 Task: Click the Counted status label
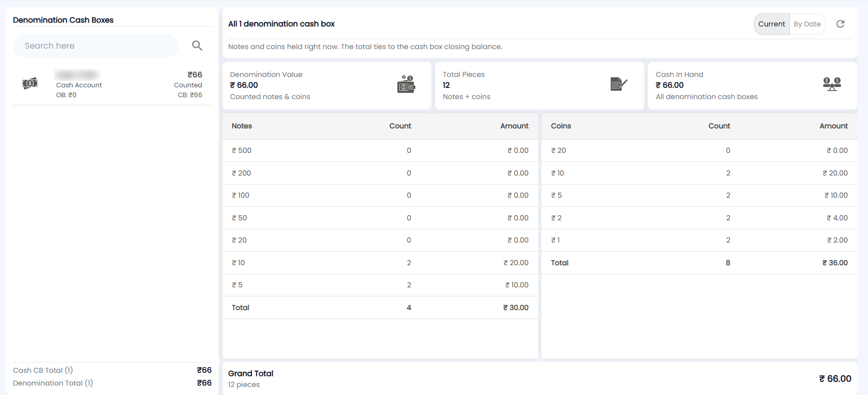click(x=188, y=85)
